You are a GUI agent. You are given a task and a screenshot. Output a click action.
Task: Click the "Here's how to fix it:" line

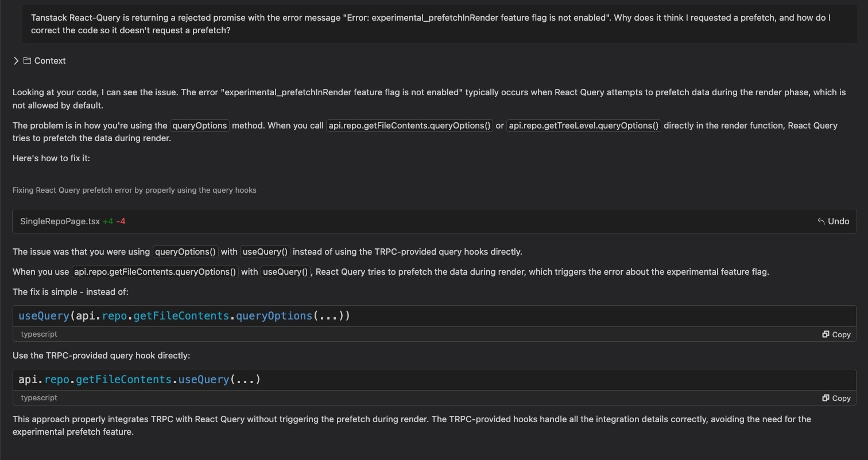coord(51,158)
